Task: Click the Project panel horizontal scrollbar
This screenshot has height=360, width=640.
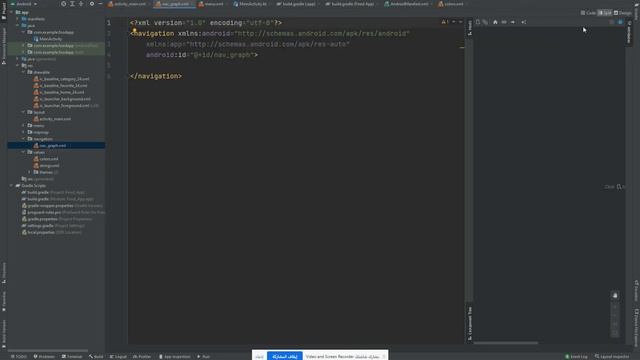Action: tap(48, 350)
